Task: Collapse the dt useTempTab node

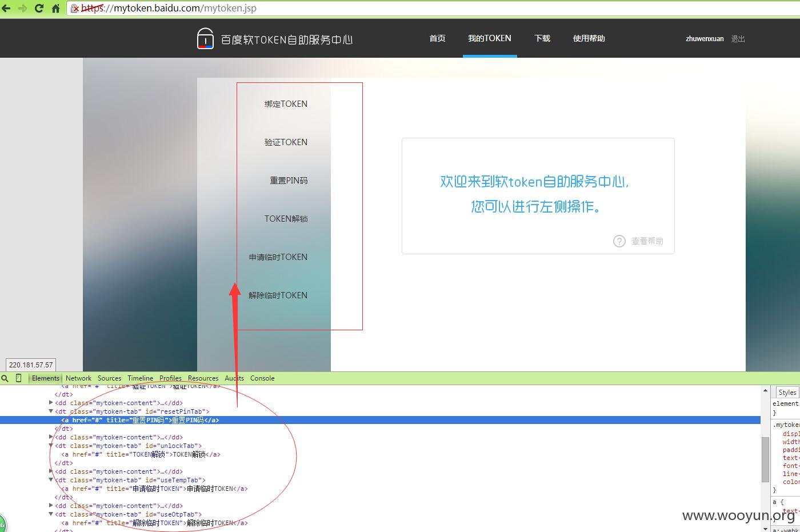Action: click(x=51, y=480)
